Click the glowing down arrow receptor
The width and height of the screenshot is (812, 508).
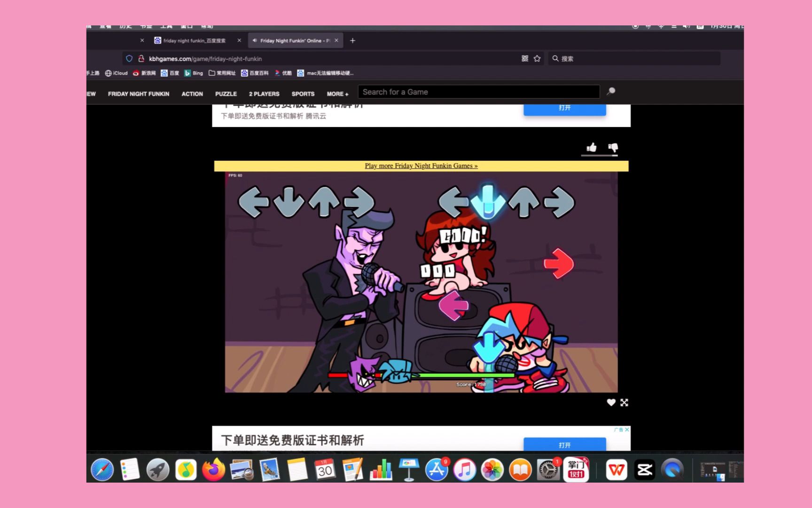pos(488,202)
